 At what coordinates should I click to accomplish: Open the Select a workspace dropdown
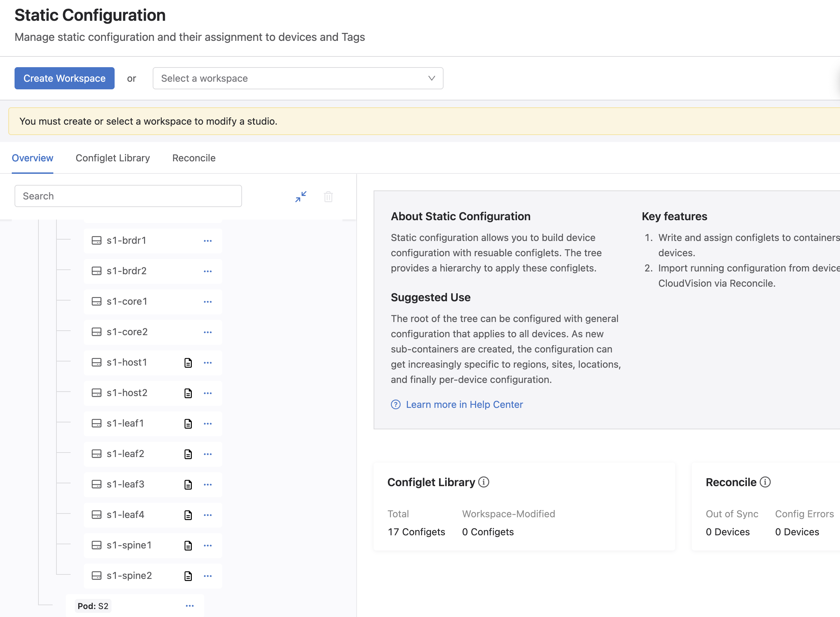(298, 79)
